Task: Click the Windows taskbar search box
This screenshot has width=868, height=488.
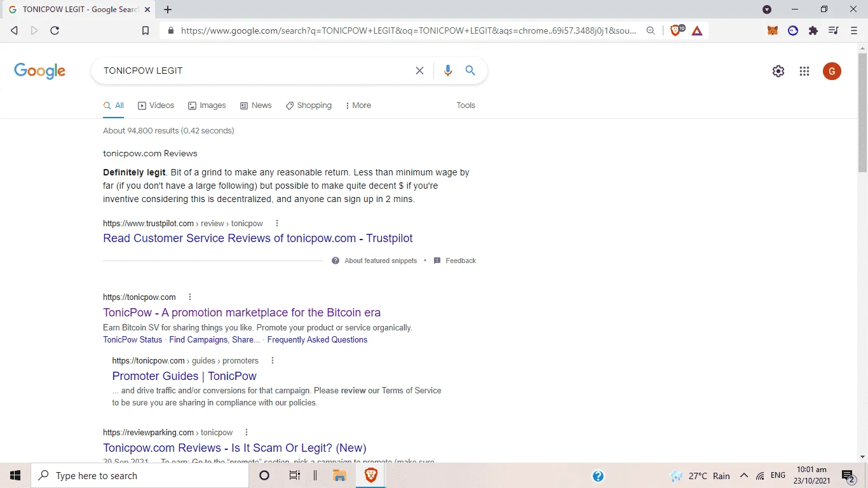Action: click(140, 475)
